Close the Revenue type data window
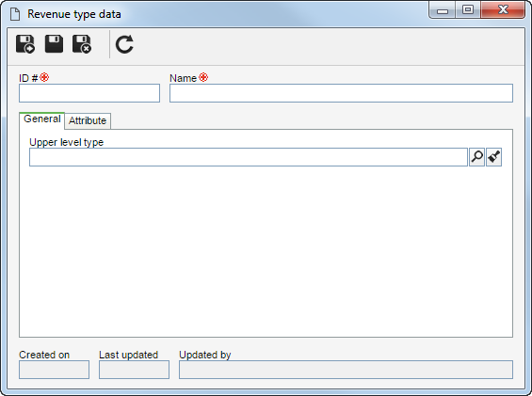 click(503, 9)
